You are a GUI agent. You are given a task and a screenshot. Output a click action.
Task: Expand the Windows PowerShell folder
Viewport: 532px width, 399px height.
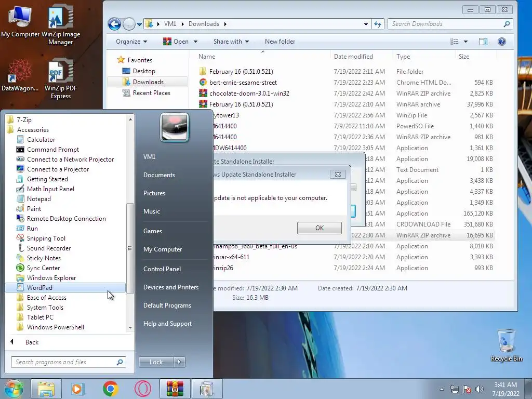coord(55,327)
